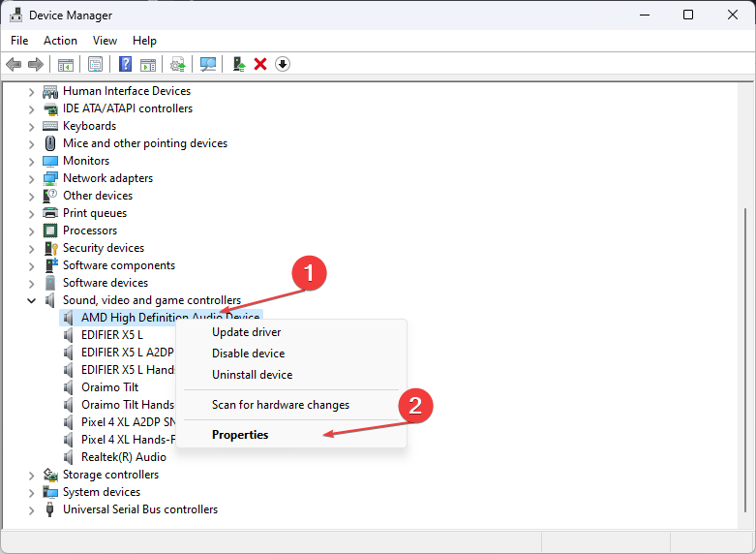756x554 pixels.
Task: Expand the Storage controllers node
Action: (31, 475)
